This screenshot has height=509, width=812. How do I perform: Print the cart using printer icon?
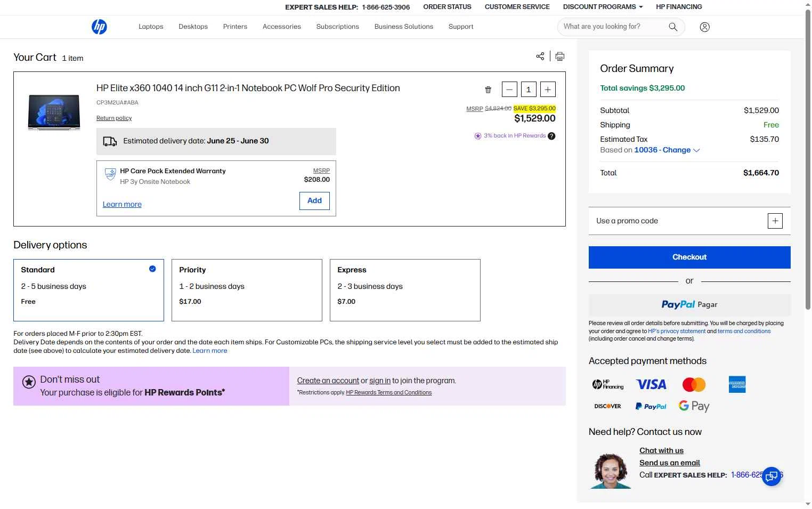[560, 56]
